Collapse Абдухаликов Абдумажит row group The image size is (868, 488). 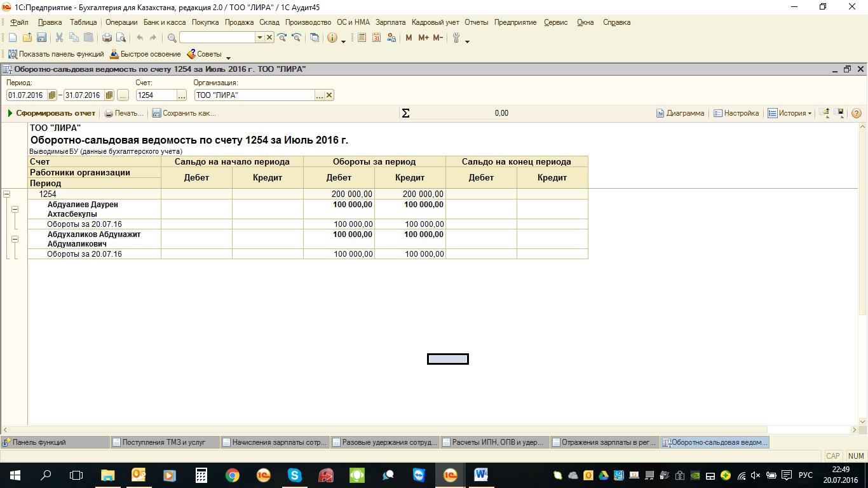pyautogui.click(x=15, y=239)
